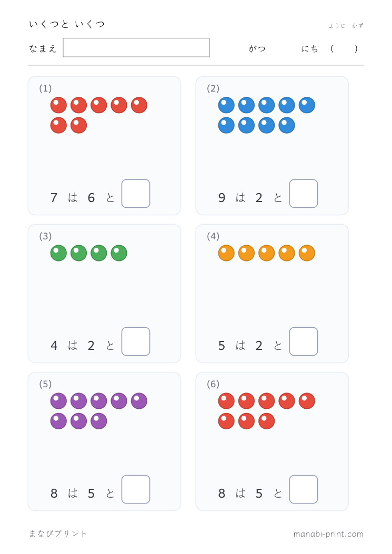Click the last purple ball in bottom row

click(x=99, y=421)
